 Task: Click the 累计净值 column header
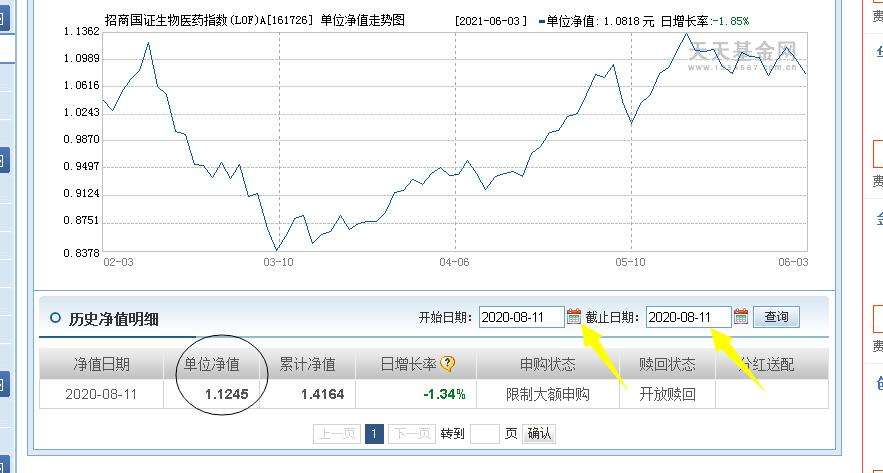[x=307, y=364]
